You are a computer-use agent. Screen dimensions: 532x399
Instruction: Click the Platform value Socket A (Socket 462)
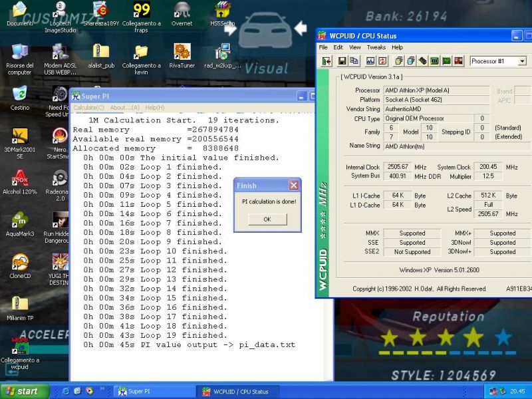coord(437,100)
